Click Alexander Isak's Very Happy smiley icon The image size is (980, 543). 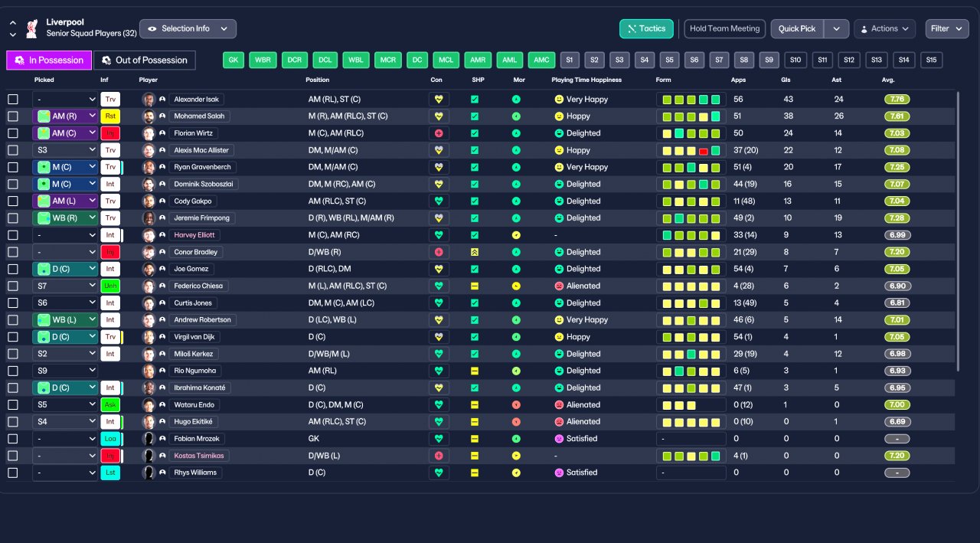point(559,100)
